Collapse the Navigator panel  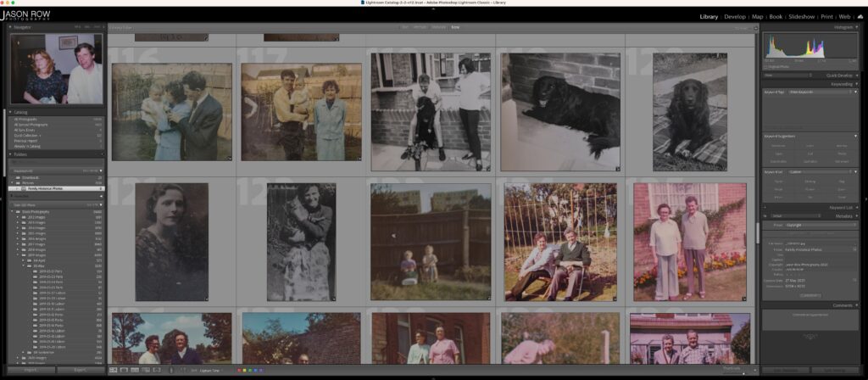point(10,26)
